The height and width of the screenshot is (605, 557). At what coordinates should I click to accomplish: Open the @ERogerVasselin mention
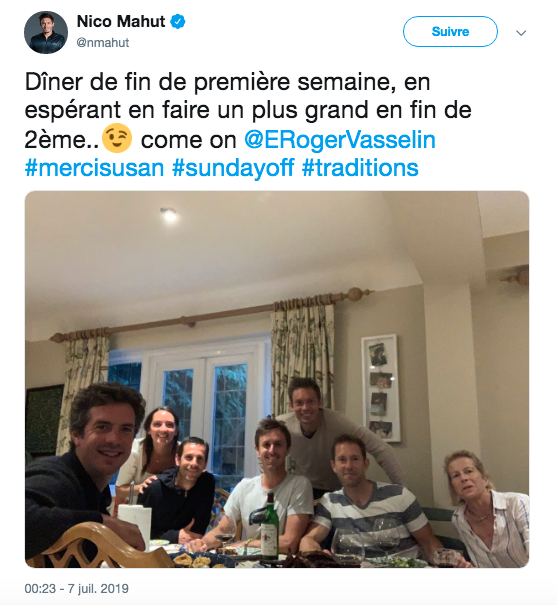point(339,140)
